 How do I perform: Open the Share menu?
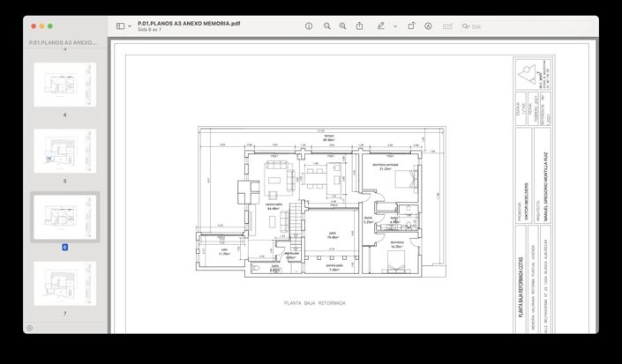tap(360, 26)
